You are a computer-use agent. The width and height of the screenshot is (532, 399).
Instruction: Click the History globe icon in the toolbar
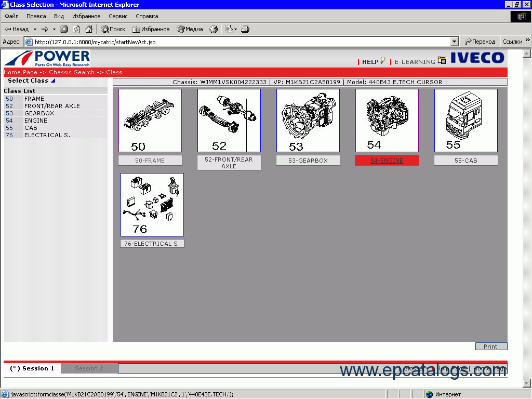click(x=213, y=29)
